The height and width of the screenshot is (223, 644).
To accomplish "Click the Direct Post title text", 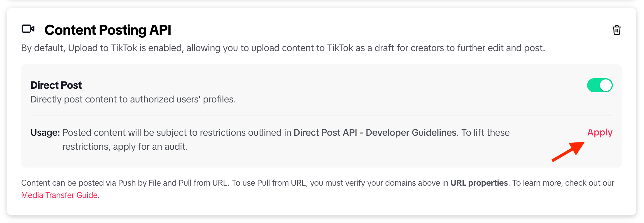I will pyautogui.click(x=56, y=85).
